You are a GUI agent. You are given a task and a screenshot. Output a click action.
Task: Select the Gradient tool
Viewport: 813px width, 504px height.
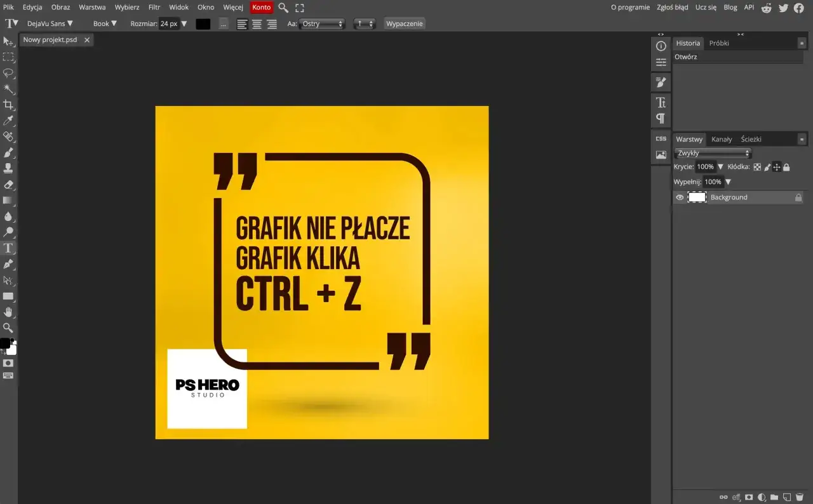(x=8, y=201)
